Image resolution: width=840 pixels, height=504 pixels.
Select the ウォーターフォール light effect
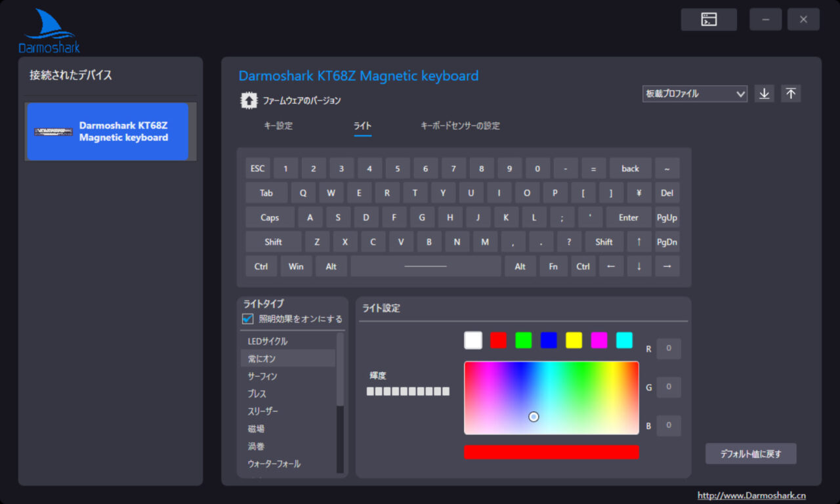[x=288, y=464]
